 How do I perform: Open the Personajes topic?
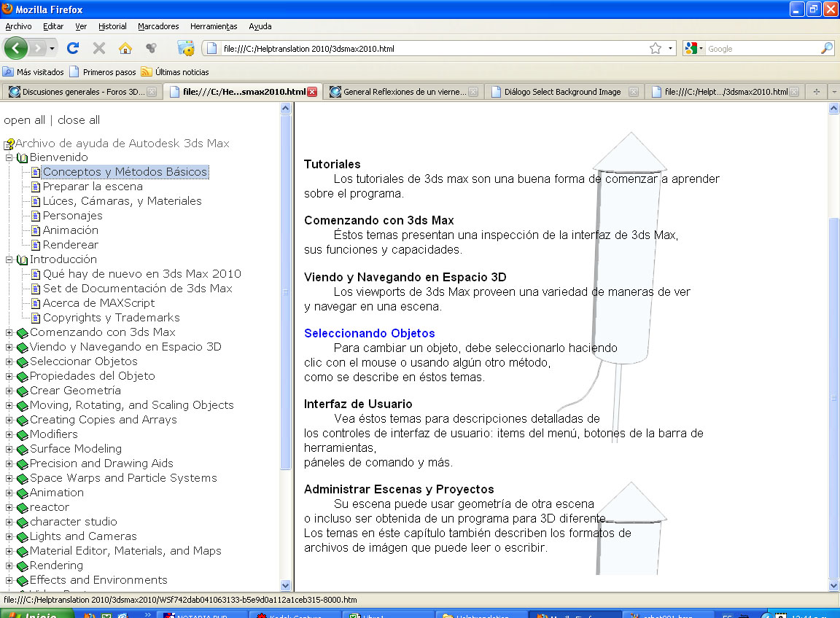[x=72, y=215]
